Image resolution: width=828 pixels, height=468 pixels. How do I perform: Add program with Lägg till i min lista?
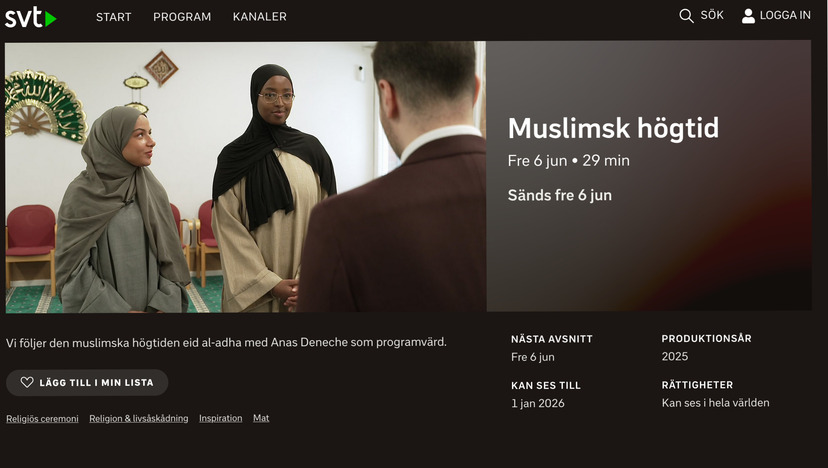(x=87, y=382)
